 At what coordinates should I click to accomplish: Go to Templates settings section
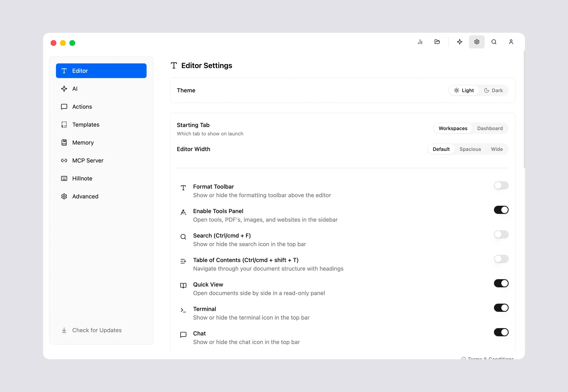(101, 125)
